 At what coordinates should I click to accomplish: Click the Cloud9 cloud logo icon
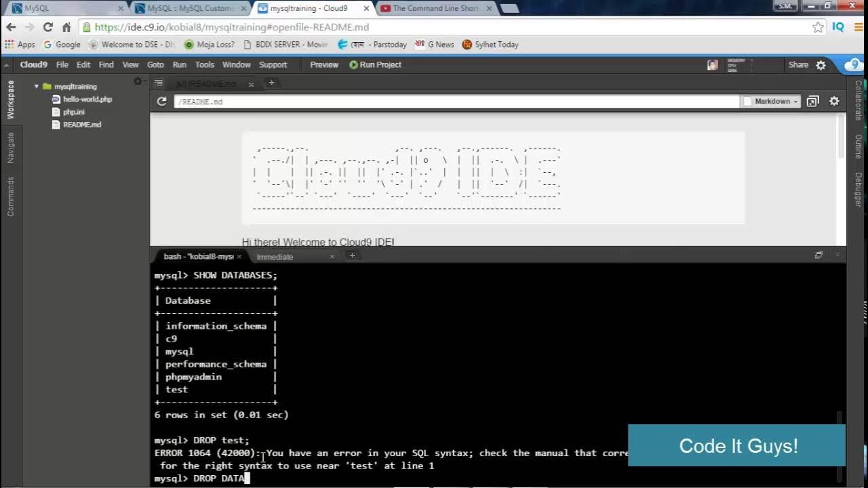pyautogui.click(x=854, y=65)
